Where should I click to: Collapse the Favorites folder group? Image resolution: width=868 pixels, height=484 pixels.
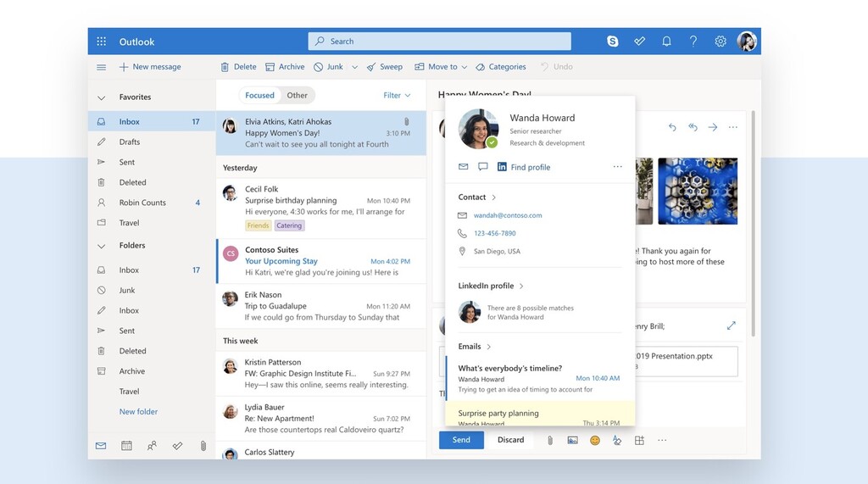click(x=102, y=97)
